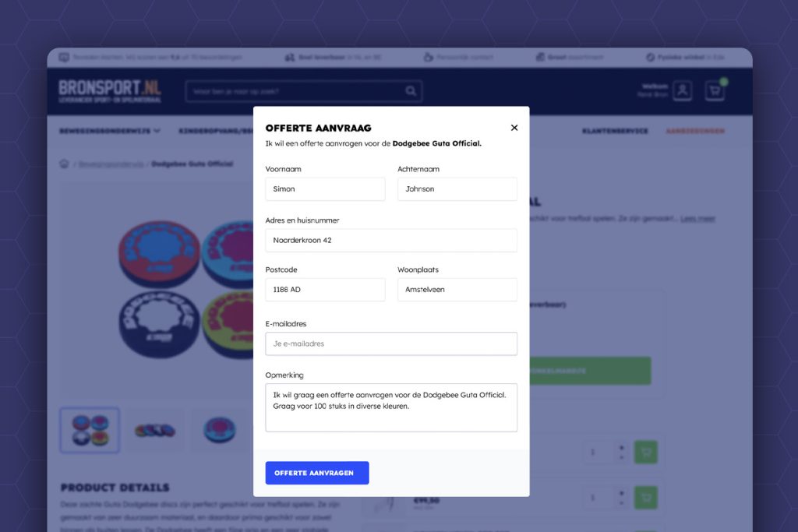Image resolution: width=798 pixels, height=532 pixels.
Task: Select the Postcode input field
Action: pyautogui.click(x=325, y=290)
